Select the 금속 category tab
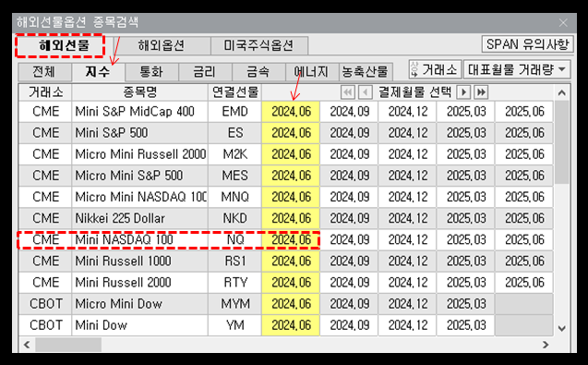 click(x=258, y=72)
